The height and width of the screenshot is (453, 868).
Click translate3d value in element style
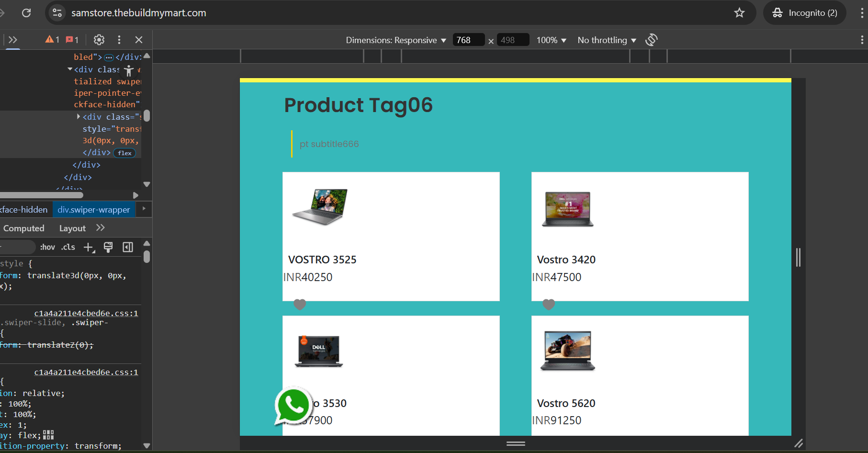point(77,276)
